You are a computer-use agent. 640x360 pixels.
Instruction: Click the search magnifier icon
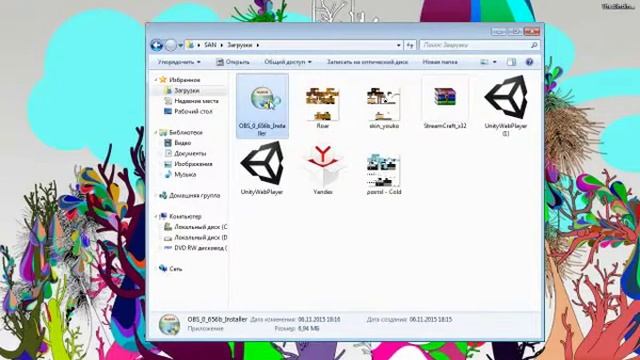(534, 45)
